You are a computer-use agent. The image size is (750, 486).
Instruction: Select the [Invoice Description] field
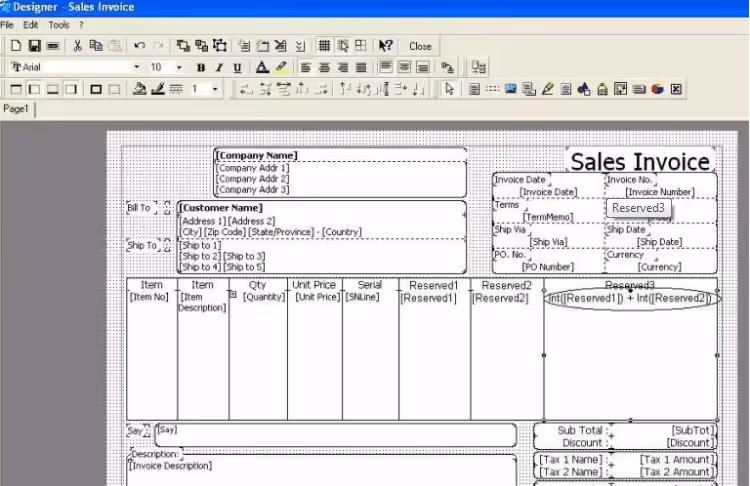tap(170, 465)
